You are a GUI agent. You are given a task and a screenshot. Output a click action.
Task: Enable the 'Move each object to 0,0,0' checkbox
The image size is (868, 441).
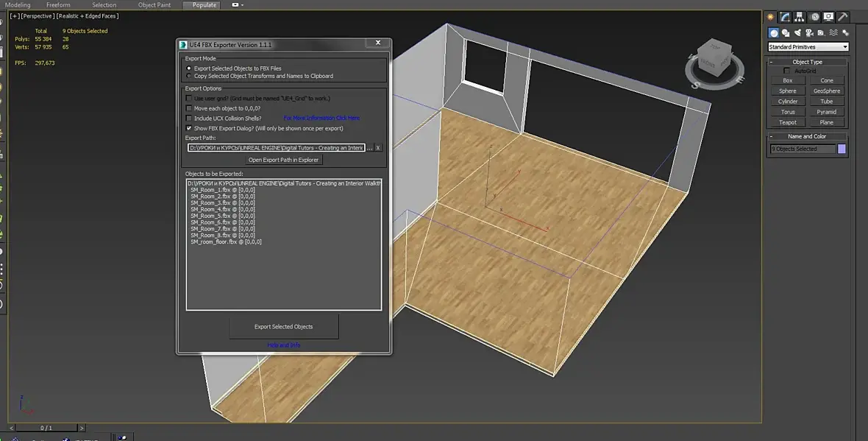point(189,108)
